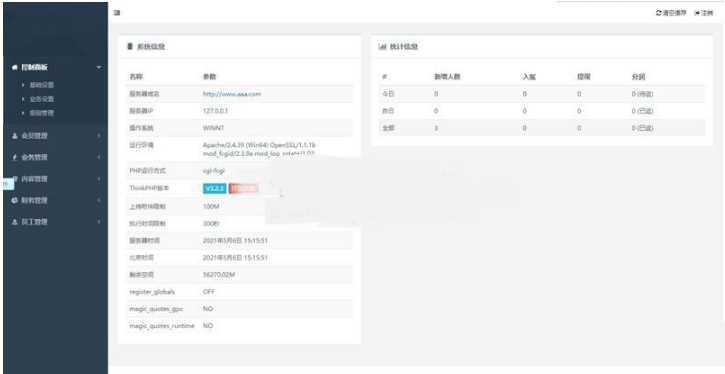Image resolution: width=725 pixels, height=374 pixels.
Task: Open the 业务设置 submenu item
Action: click(42, 99)
